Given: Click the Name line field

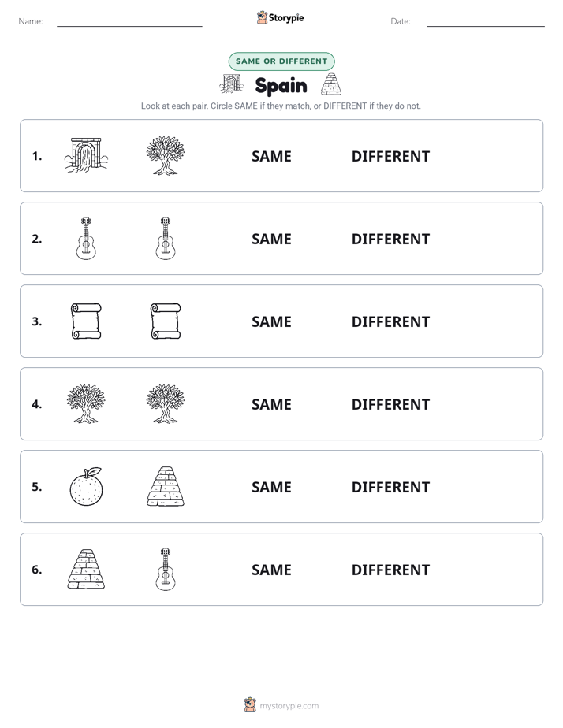Looking at the screenshot, I should [x=129, y=21].
